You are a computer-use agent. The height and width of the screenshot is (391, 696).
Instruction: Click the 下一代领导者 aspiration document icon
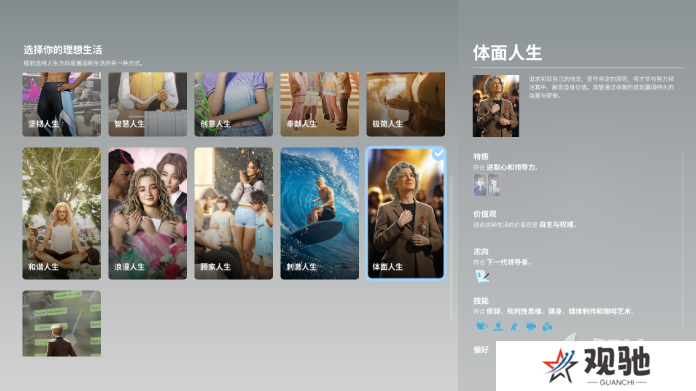pos(482,276)
